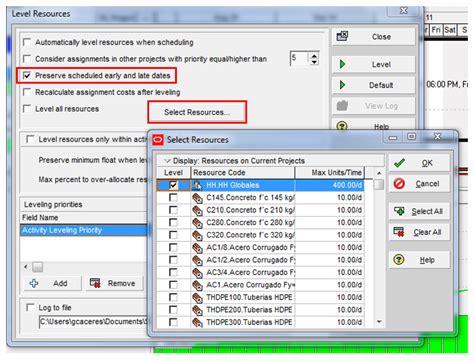Decrease priority value with spinner down arrow
The image size is (474, 360).
[314, 62]
